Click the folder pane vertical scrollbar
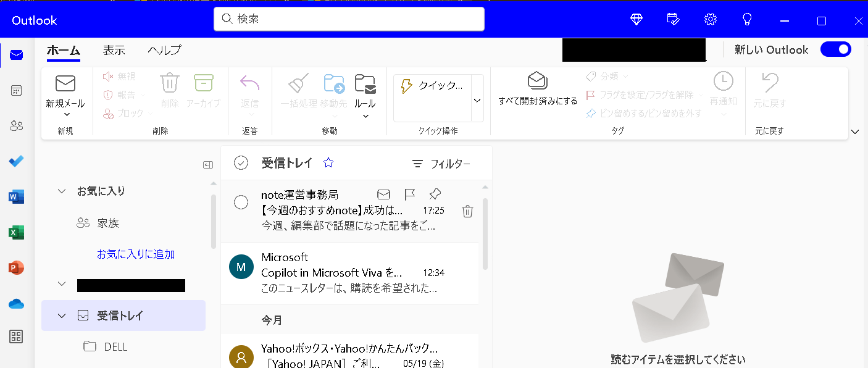The height and width of the screenshot is (368, 868). [x=214, y=221]
